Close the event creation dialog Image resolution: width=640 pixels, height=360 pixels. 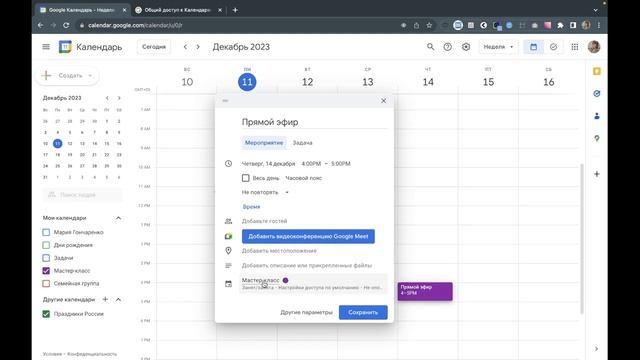383,101
